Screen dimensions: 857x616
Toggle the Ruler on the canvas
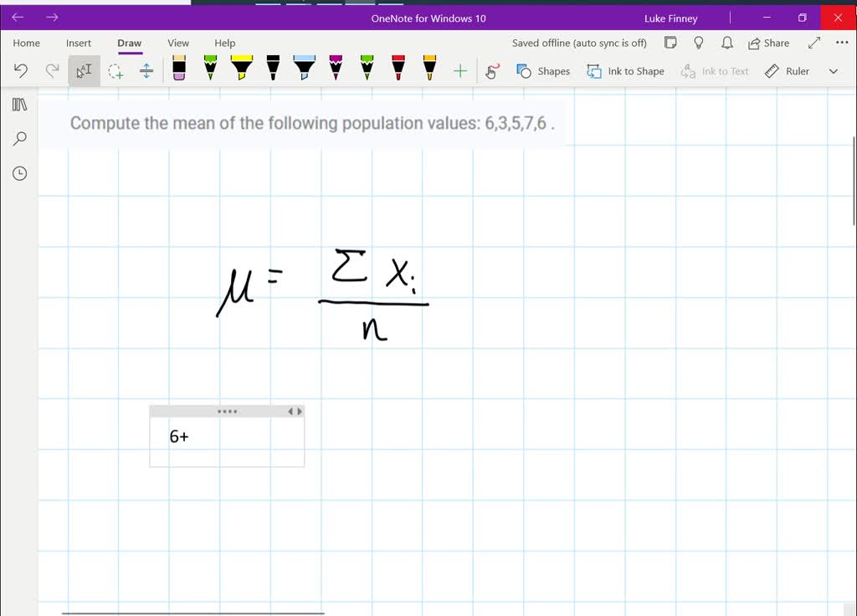click(x=788, y=71)
